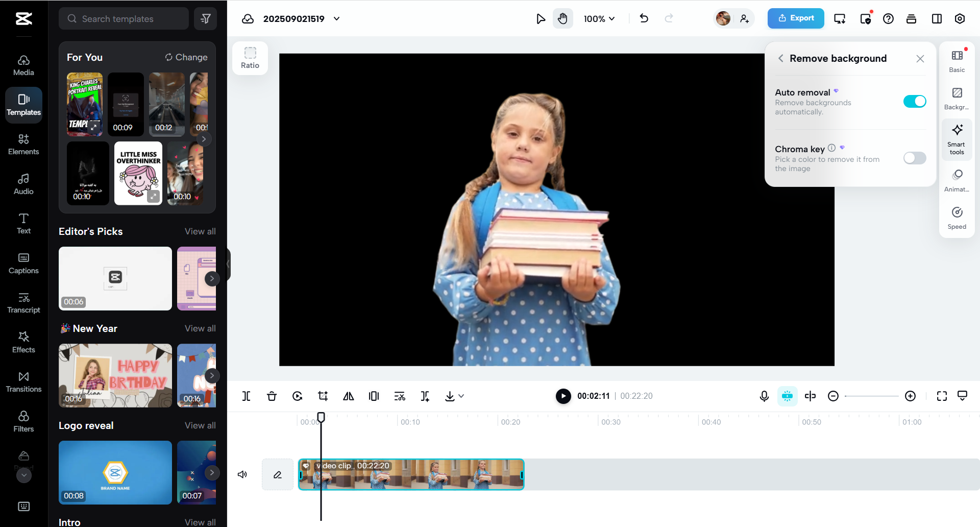
Task: Open the transcript-based editing tool
Action: (400, 396)
